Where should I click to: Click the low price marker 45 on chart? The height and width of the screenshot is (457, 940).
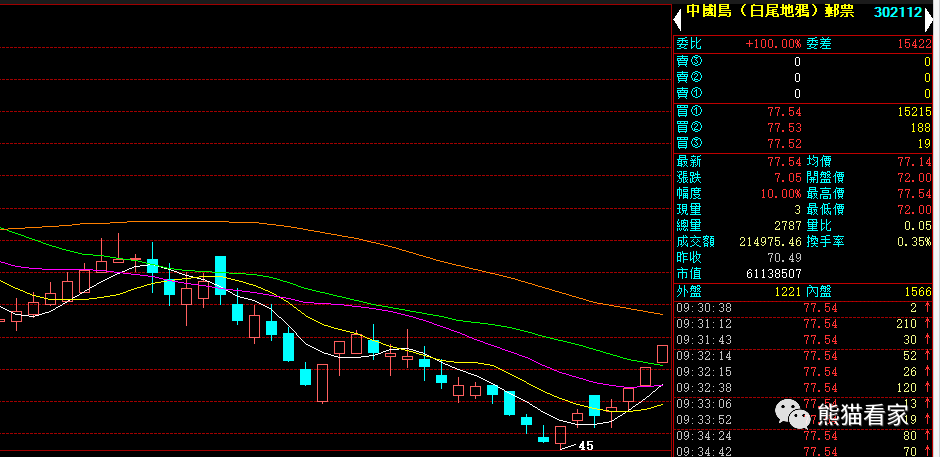point(586,446)
